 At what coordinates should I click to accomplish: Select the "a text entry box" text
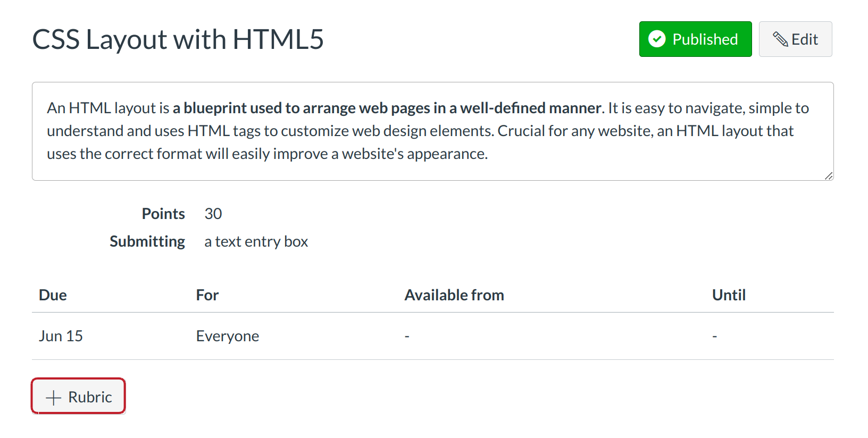[x=256, y=241]
